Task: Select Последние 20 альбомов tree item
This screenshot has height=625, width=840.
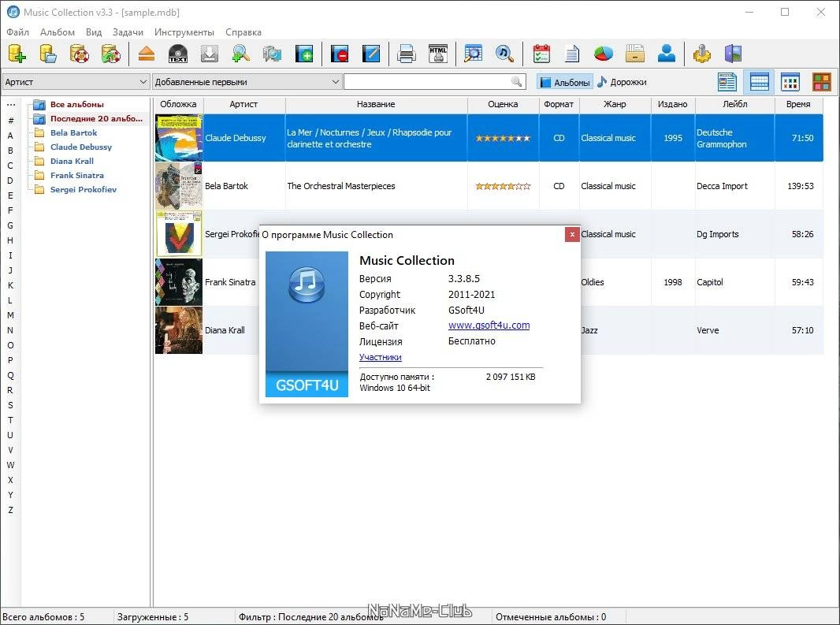Action: pyautogui.click(x=96, y=118)
